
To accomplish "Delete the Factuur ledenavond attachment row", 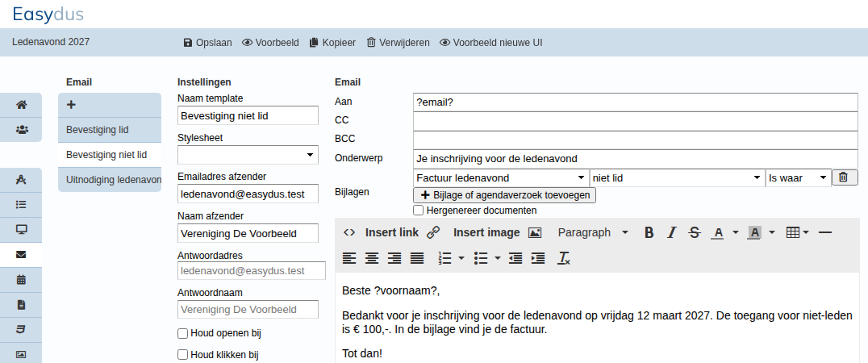I will (843, 177).
